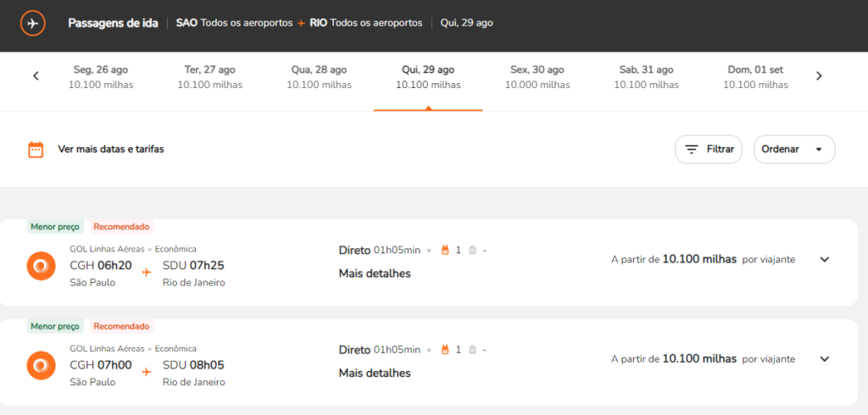
Task: Open Mais detalhes for the 06h20 flight
Action: point(375,274)
